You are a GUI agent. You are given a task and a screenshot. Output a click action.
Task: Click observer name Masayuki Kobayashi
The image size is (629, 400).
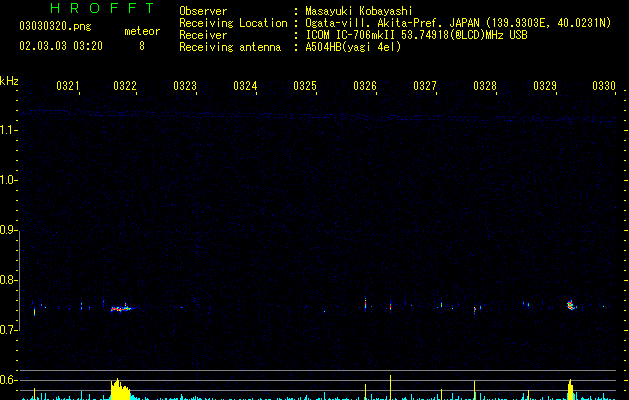tap(359, 11)
